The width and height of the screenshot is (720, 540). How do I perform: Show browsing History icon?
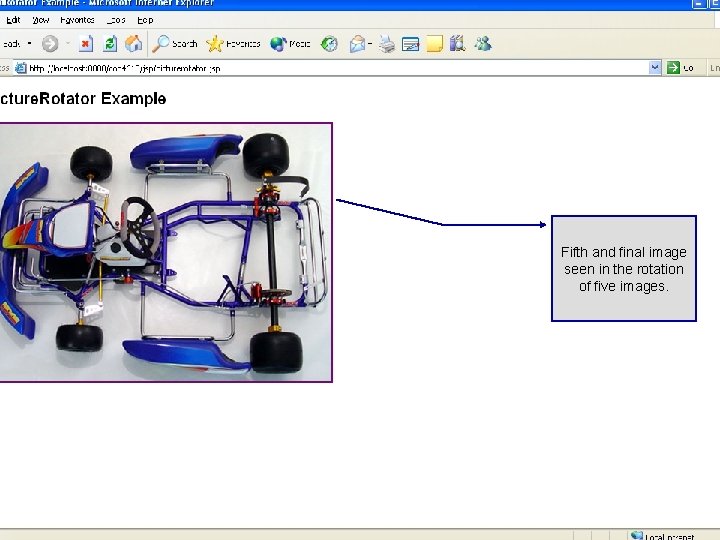[x=329, y=44]
